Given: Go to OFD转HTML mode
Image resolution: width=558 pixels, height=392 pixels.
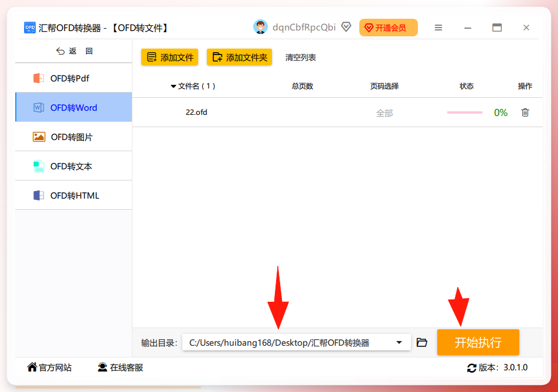Looking at the screenshot, I should 74,195.
